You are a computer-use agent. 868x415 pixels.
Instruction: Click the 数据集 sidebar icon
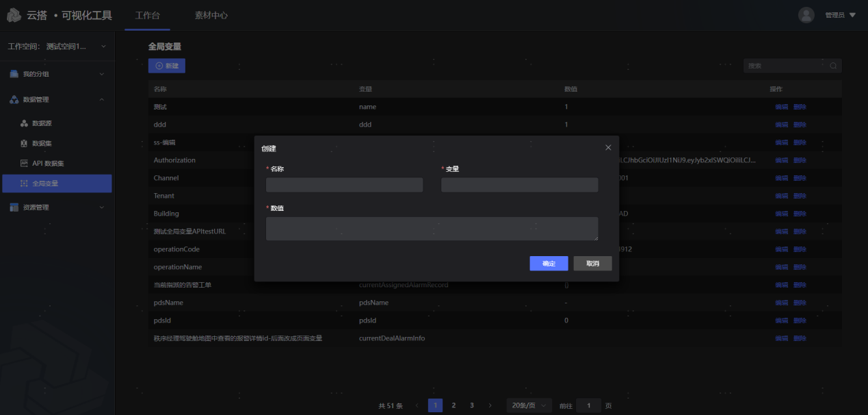pyautogui.click(x=24, y=143)
